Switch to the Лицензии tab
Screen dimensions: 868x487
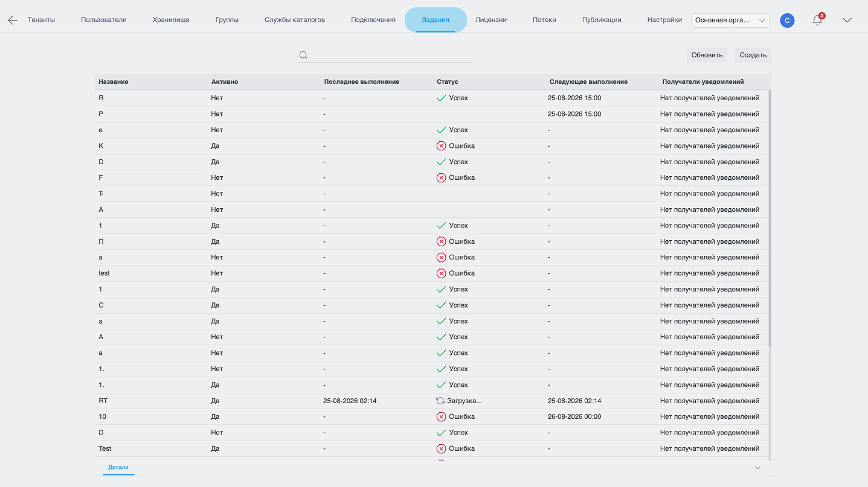click(491, 20)
